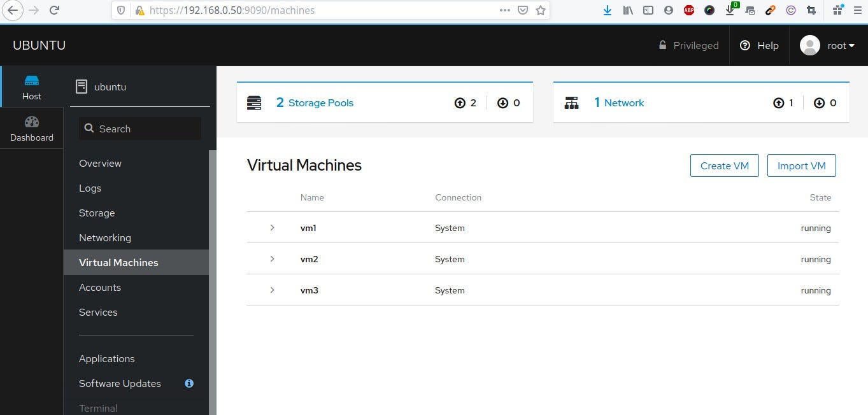Open the Networking page
The width and height of the screenshot is (868, 415).
(x=105, y=237)
